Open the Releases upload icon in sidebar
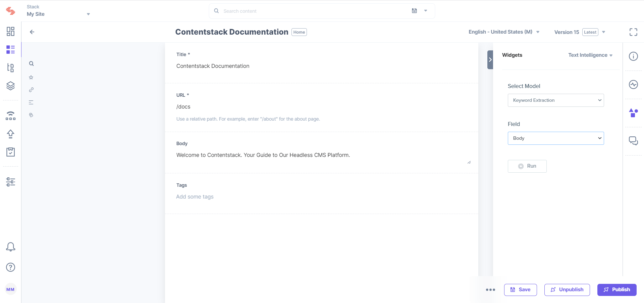 click(x=10, y=134)
